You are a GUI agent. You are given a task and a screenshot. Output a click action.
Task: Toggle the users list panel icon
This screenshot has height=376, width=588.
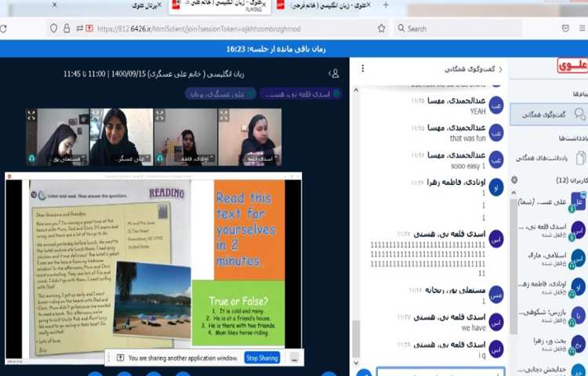pos(334,74)
